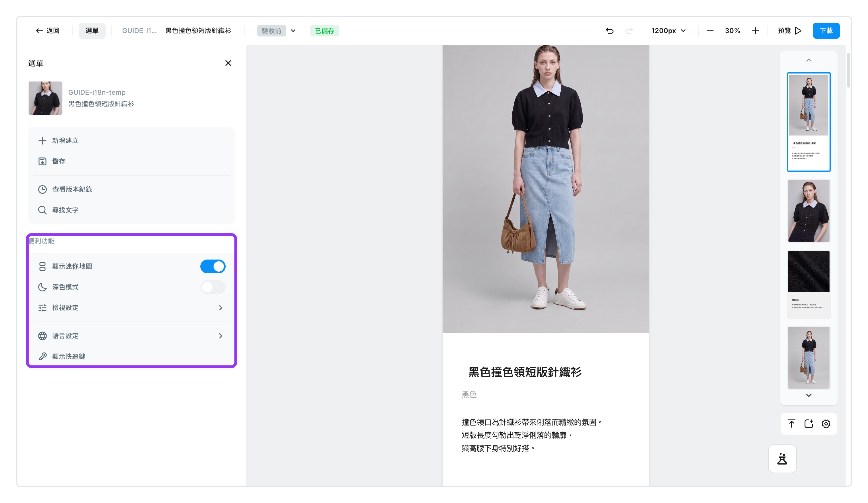Open minimap settings gear icon

(x=826, y=423)
